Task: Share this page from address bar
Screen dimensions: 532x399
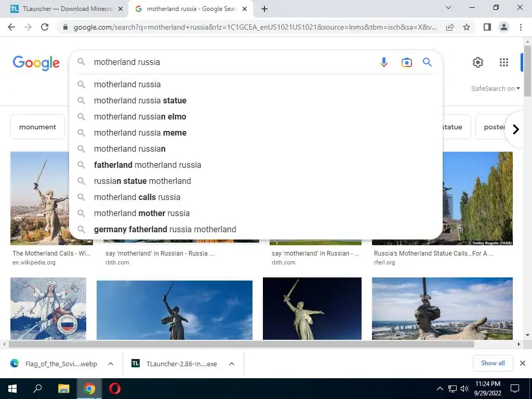Action: point(450,27)
